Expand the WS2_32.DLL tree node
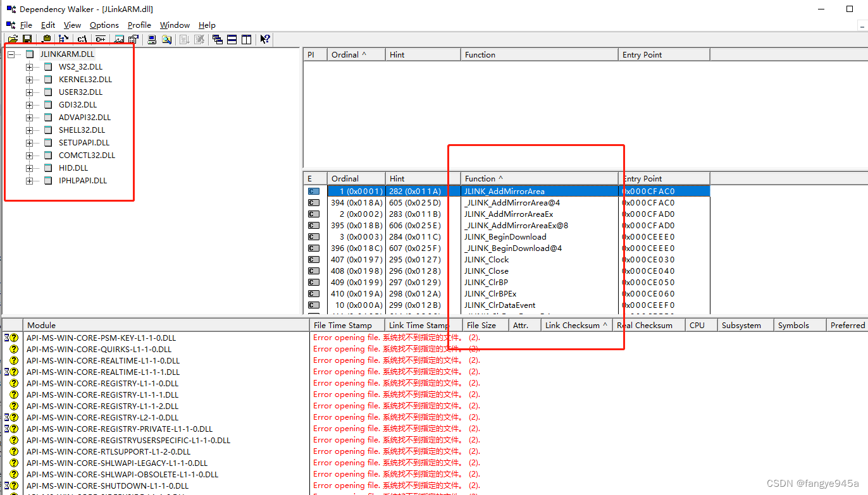This screenshot has width=868, height=495. [29, 67]
